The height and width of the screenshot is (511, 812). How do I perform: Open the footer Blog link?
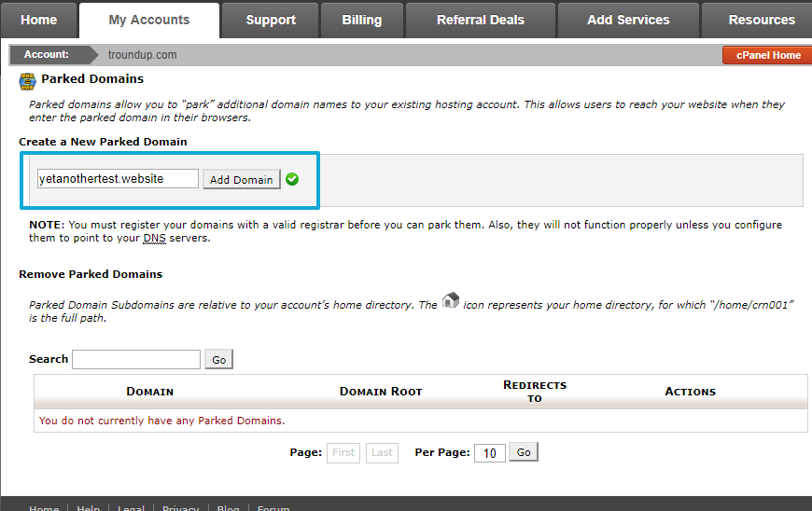tap(228, 508)
